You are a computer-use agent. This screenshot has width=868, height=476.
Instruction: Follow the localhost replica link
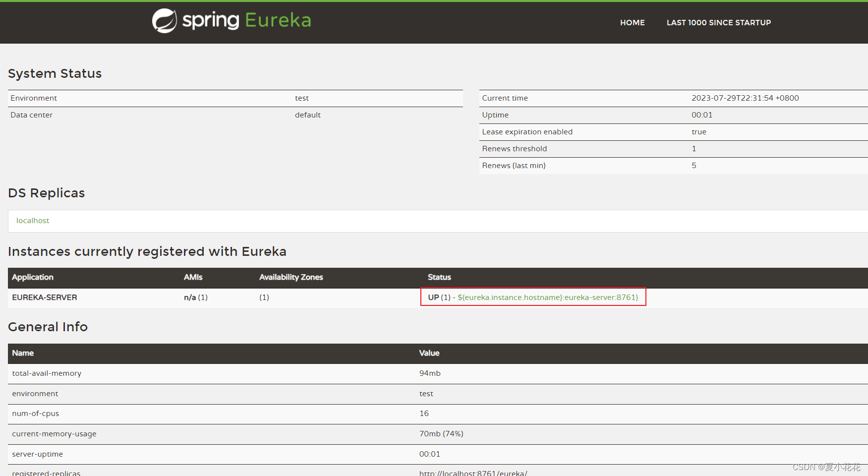point(33,221)
